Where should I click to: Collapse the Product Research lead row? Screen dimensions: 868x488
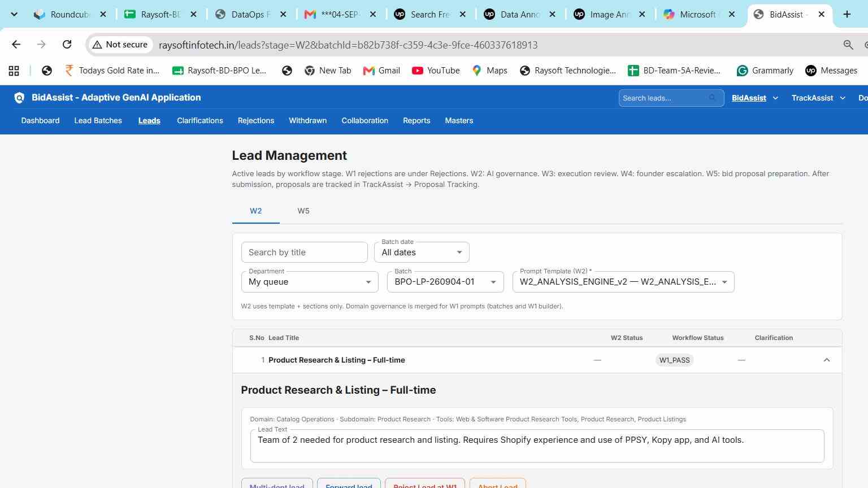tap(826, 360)
